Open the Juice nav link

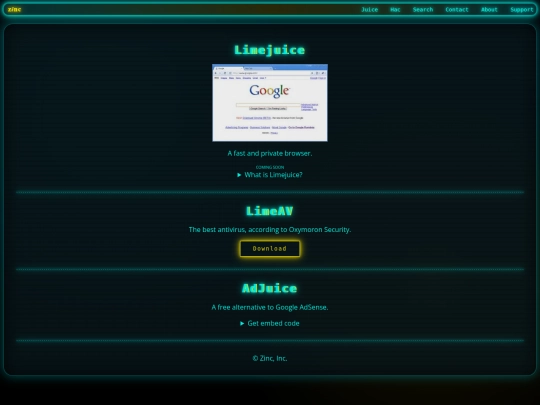(x=370, y=10)
